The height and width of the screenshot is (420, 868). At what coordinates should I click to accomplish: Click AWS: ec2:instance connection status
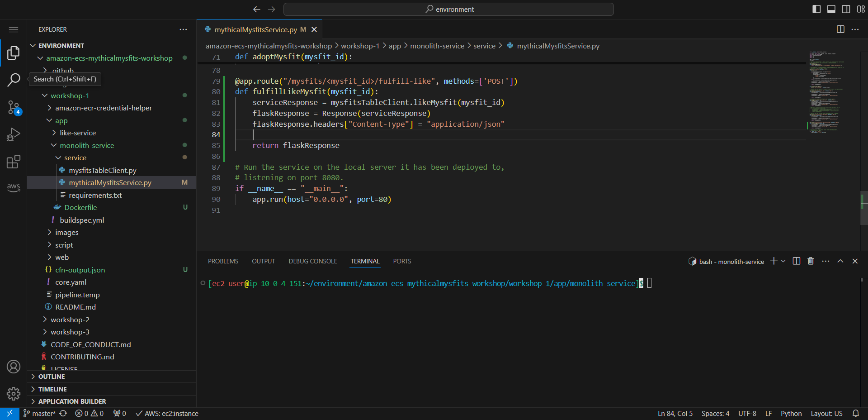pos(167,414)
